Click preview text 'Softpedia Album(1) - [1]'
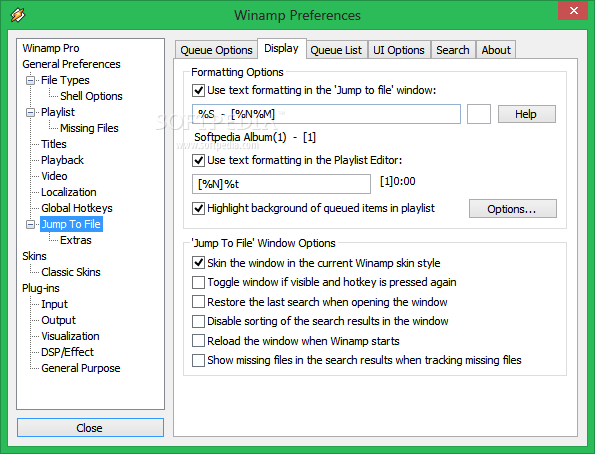This screenshot has height=454, width=595. (255, 137)
